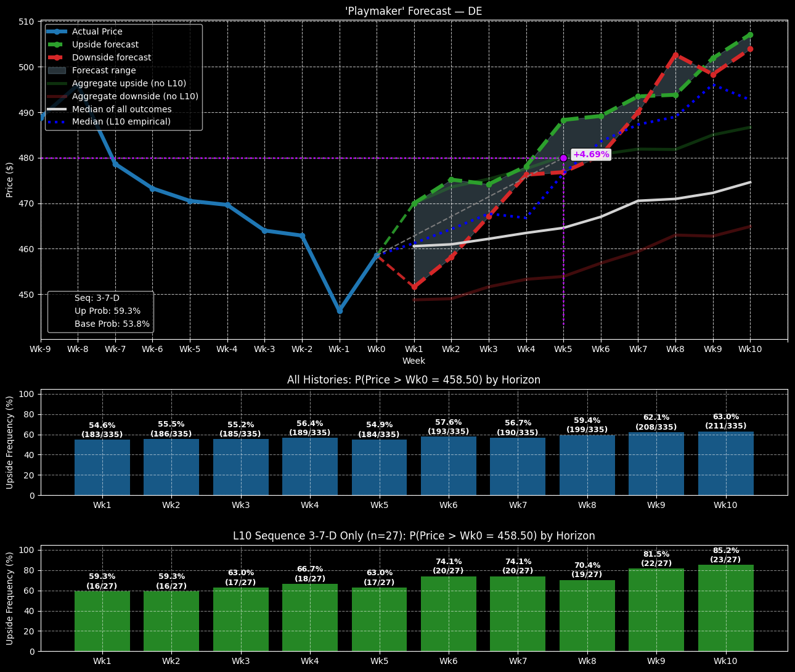Click the 57.6% (193/335) bar label
The image size is (795, 672).
tap(449, 427)
